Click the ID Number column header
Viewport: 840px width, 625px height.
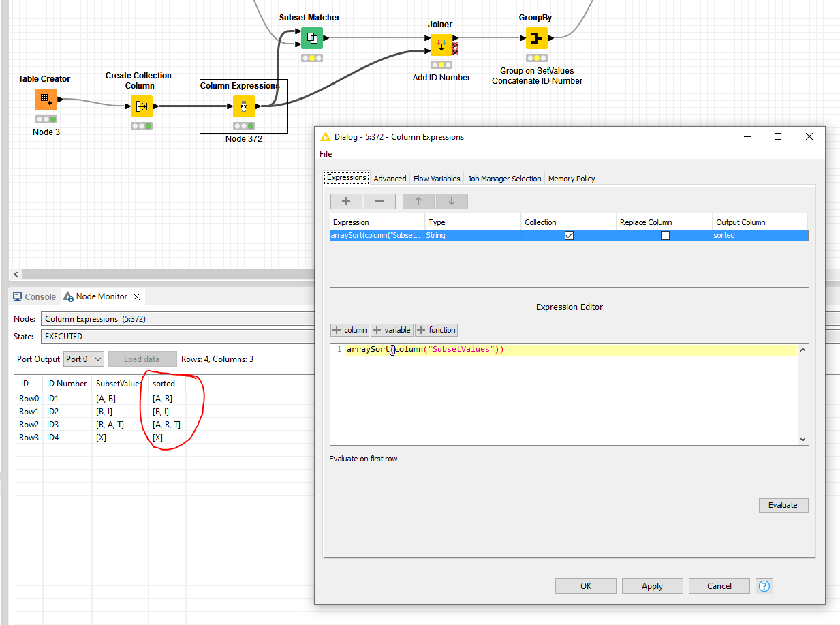pyautogui.click(x=67, y=384)
